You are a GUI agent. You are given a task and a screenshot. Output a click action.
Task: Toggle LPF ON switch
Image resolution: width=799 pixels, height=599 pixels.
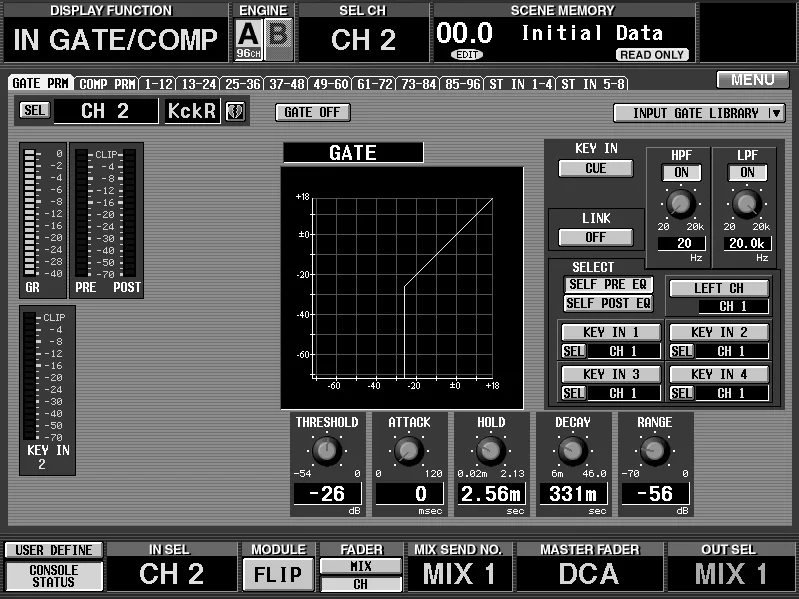(x=747, y=172)
